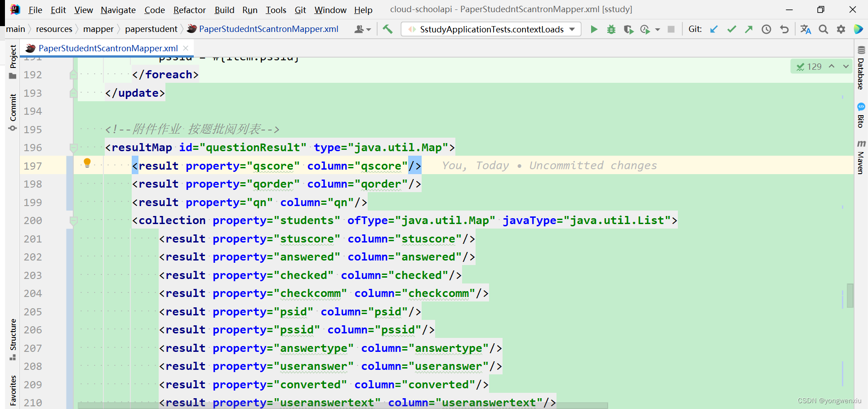Commit changes with the Git checkmark icon
This screenshot has height=409, width=868.
tap(731, 29)
